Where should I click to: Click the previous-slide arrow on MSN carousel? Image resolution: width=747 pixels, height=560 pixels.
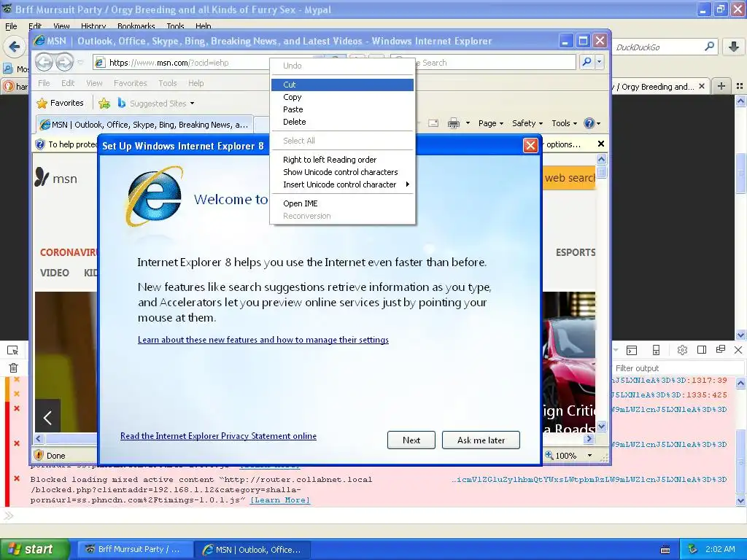(47, 418)
